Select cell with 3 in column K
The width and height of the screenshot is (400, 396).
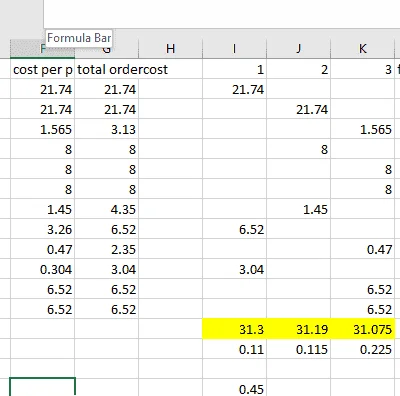[x=362, y=69]
